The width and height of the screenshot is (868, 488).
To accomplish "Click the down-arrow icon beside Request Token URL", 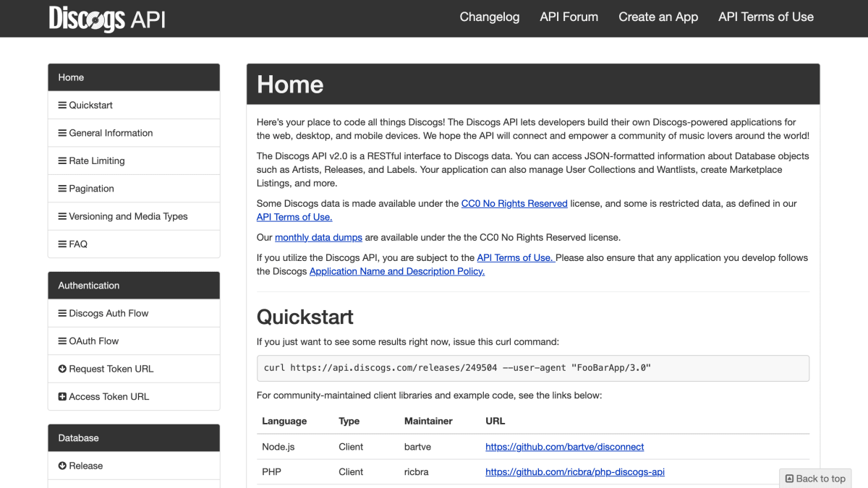I will pos(62,369).
